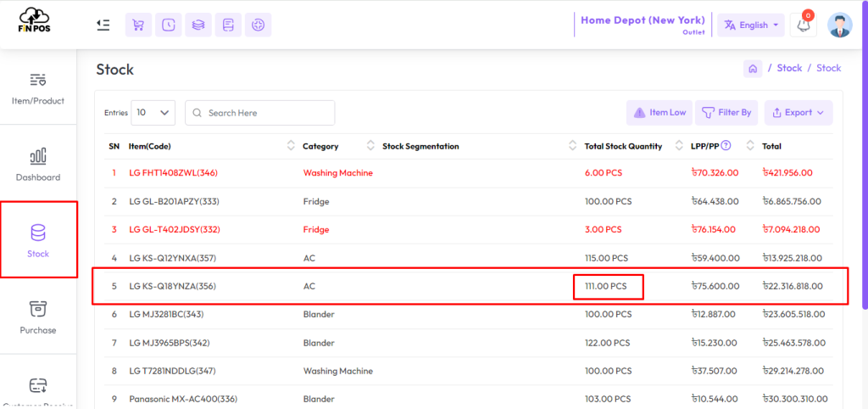Viewport: 868px width, 409px height.
Task: Click the red Washing Machine category cell
Action: point(338,173)
